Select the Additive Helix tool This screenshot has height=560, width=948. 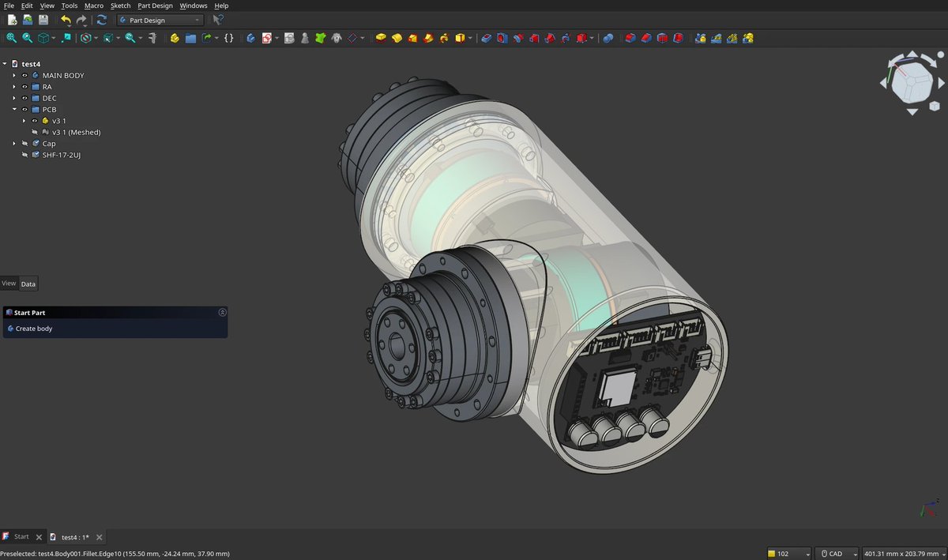pos(444,37)
